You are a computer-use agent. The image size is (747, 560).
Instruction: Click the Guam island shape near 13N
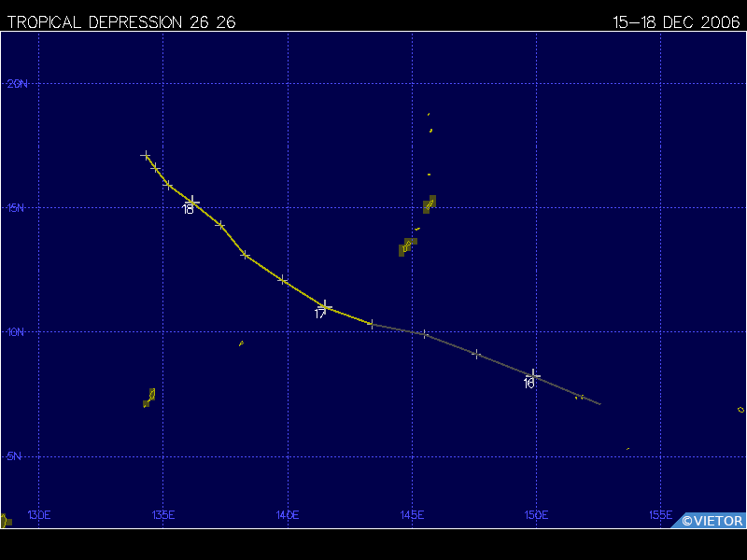tap(407, 246)
